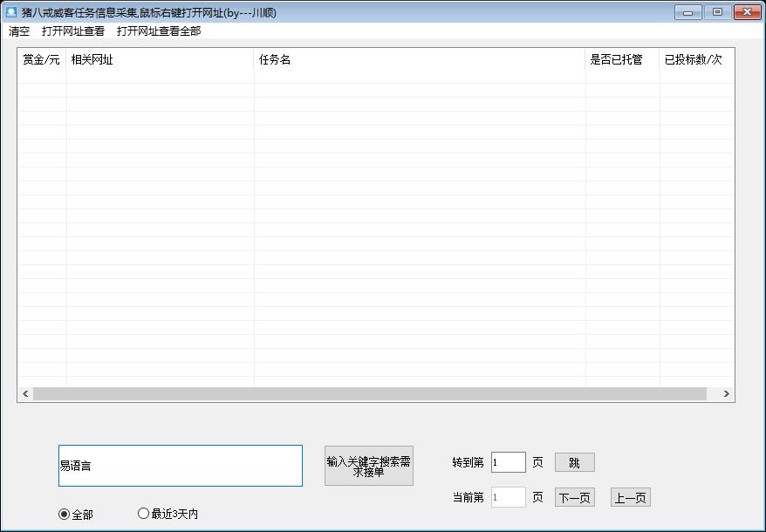This screenshot has width=766, height=532.
Task: Click the 当前第 page number field
Action: tap(508, 497)
